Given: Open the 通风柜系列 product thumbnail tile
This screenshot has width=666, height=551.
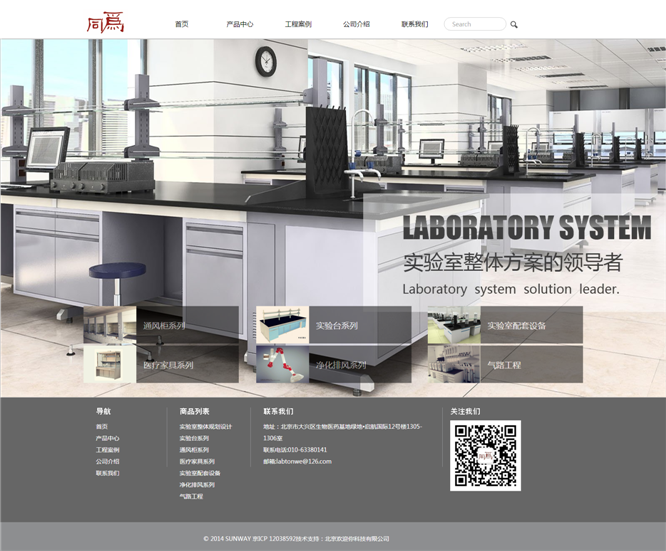Looking at the screenshot, I should tap(161, 325).
